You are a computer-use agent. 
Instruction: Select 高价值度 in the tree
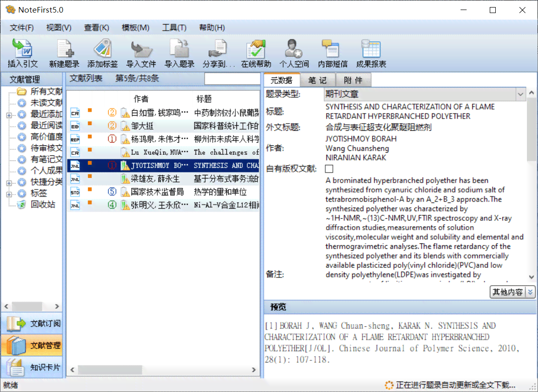[46, 137]
